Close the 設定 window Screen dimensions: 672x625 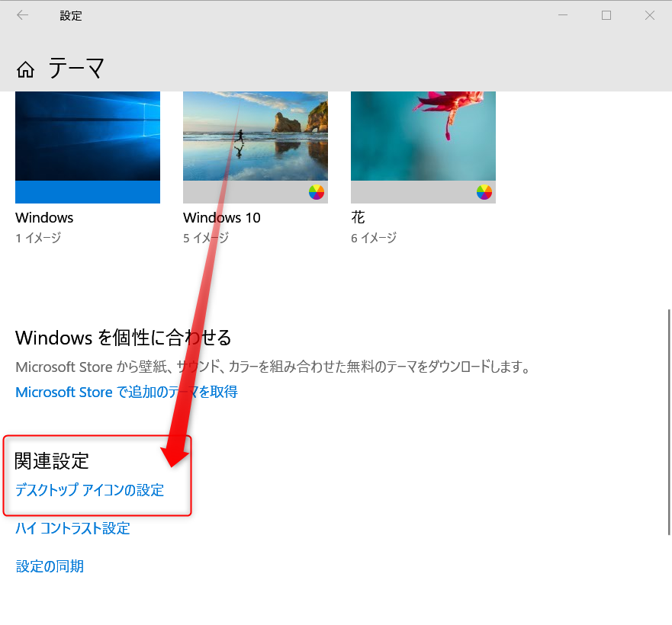pos(650,15)
